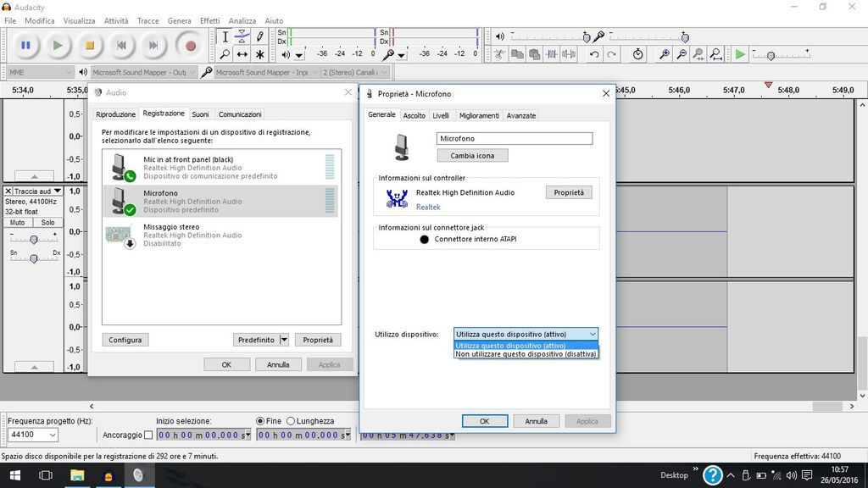The width and height of the screenshot is (868, 488).
Task: Click the Configura button
Action: pos(125,340)
